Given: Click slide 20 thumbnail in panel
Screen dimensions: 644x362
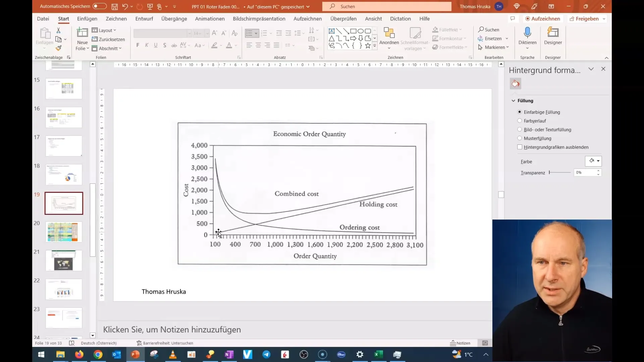Looking at the screenshot, I should [x=64, y=232].
